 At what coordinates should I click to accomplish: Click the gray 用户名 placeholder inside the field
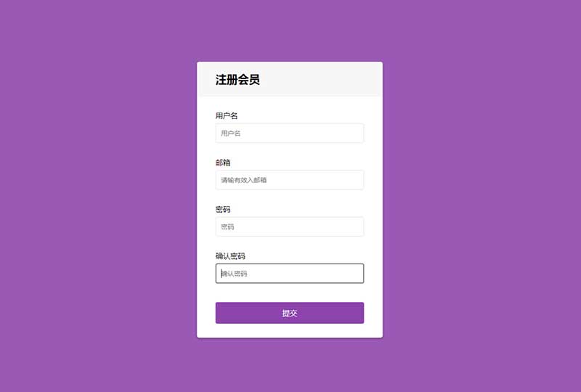pyautogui.click(x=230, y=133)
